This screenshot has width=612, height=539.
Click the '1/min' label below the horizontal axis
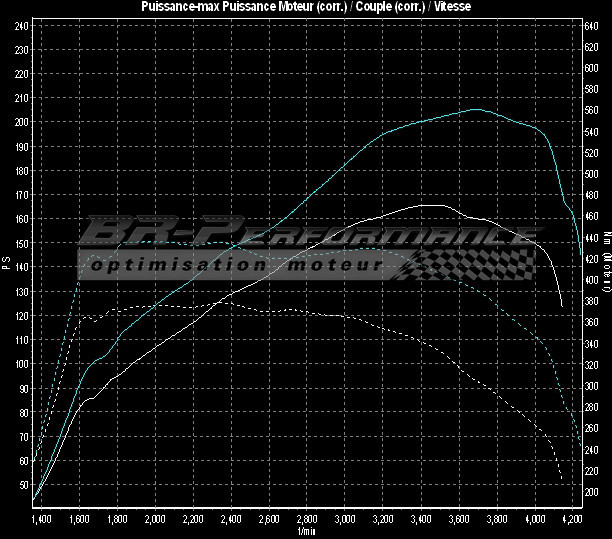(306, 533)
